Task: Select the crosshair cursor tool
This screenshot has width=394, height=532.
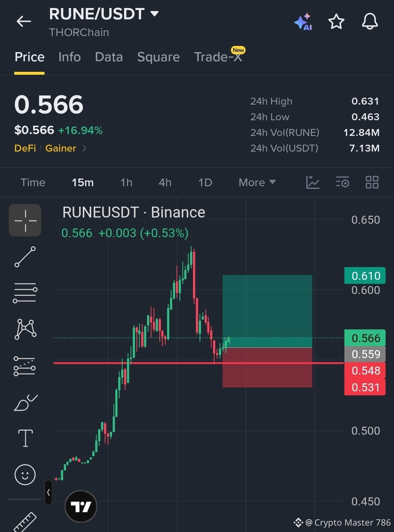Action: coord(25,220)
